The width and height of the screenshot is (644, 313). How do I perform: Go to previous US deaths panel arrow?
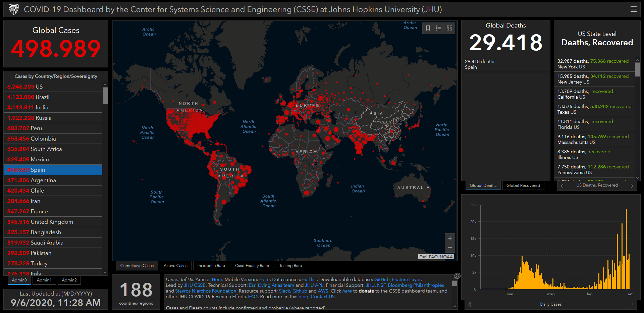[x=562, y=186]
